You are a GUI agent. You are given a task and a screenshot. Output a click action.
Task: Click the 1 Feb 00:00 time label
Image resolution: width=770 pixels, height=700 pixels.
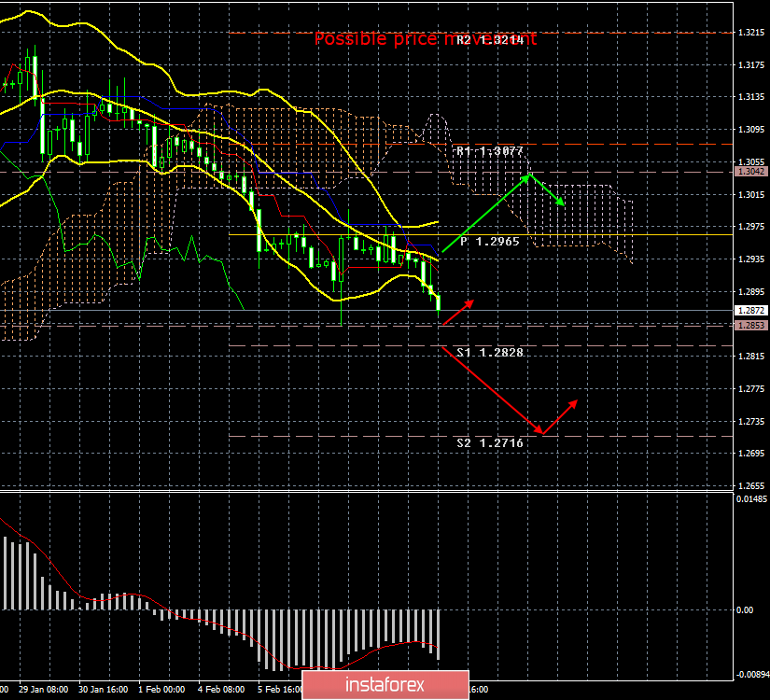coord(161,689)
